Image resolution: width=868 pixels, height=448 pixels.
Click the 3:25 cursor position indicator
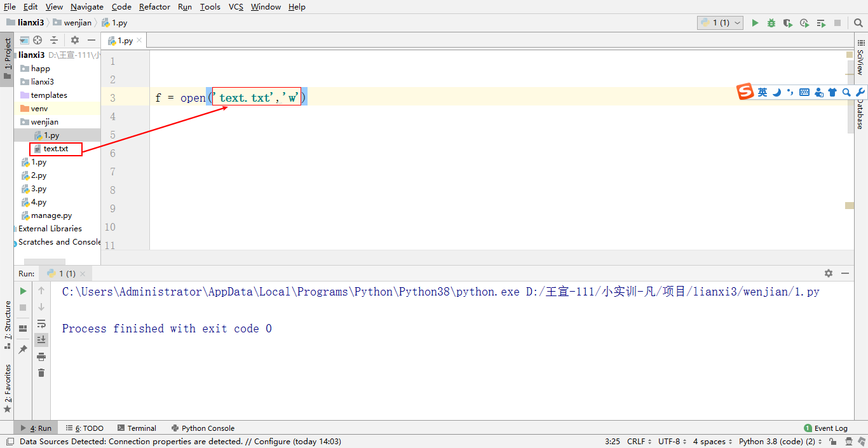[613, 441]
